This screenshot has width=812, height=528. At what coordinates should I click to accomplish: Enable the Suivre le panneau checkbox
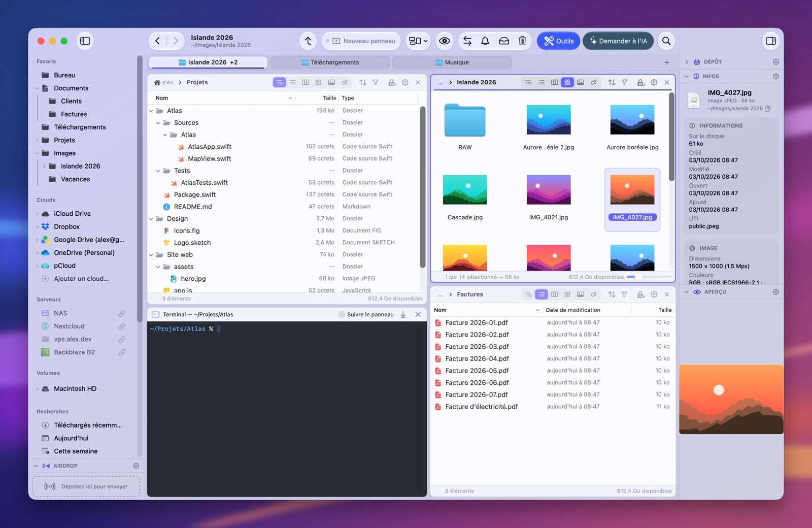tap(342, 315)
